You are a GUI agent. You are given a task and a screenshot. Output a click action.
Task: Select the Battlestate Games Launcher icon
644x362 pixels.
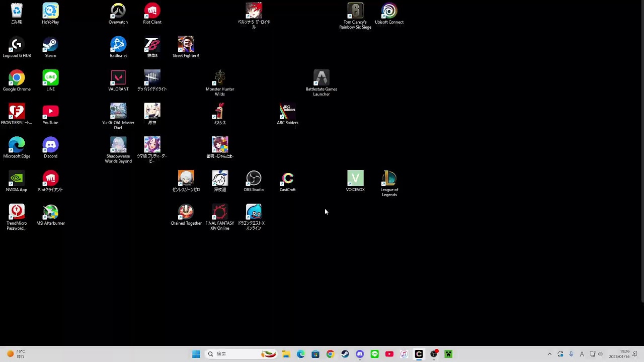click(321, 83)
